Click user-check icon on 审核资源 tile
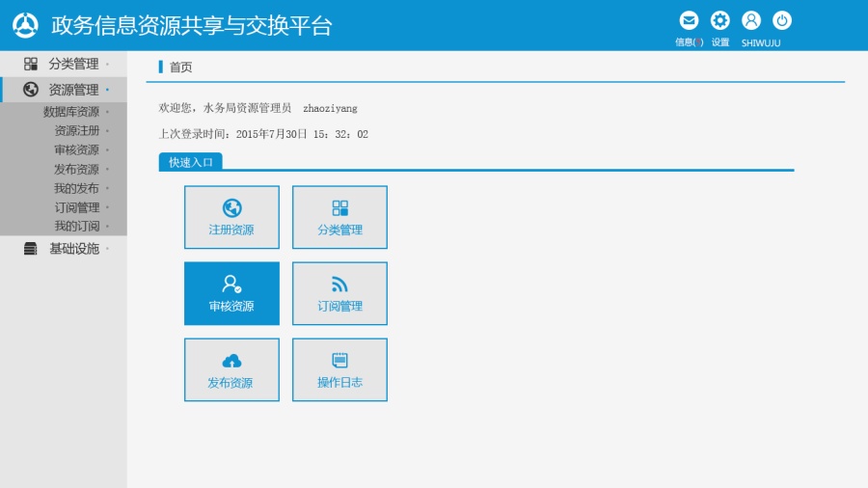 [x=231, y=284]
